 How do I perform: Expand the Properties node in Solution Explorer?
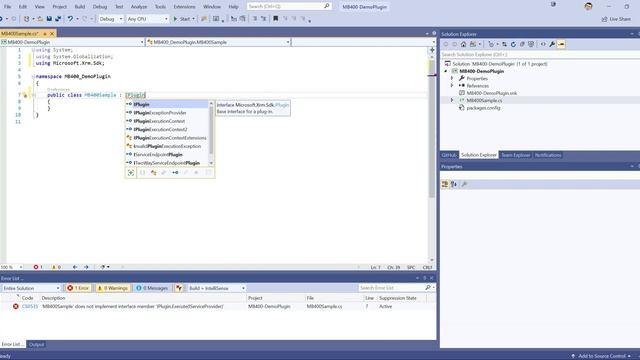pos(452,78)
